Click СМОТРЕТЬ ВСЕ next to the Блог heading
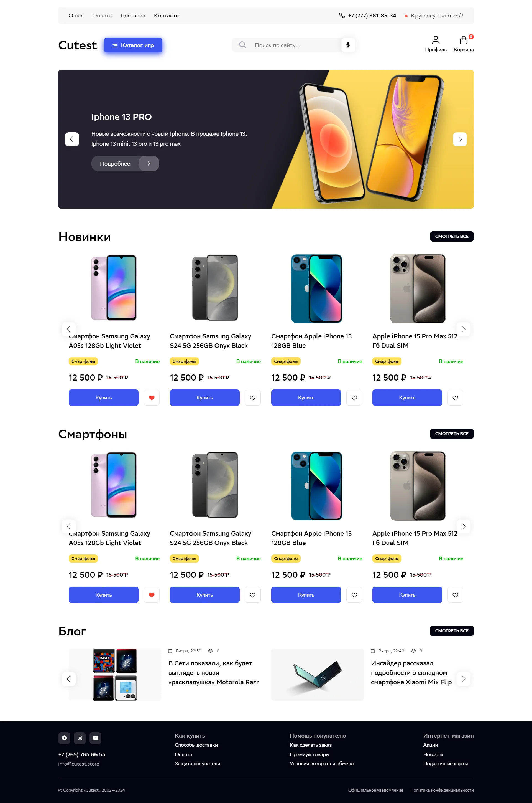The height and width of the screenshot is (803, 532). [x=452, y=631]
